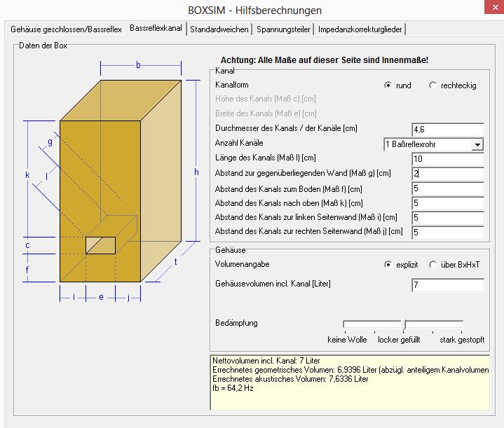504x428 pixels.
Task: Open the Standardweichen tab
Action: (x=219, y=29)
